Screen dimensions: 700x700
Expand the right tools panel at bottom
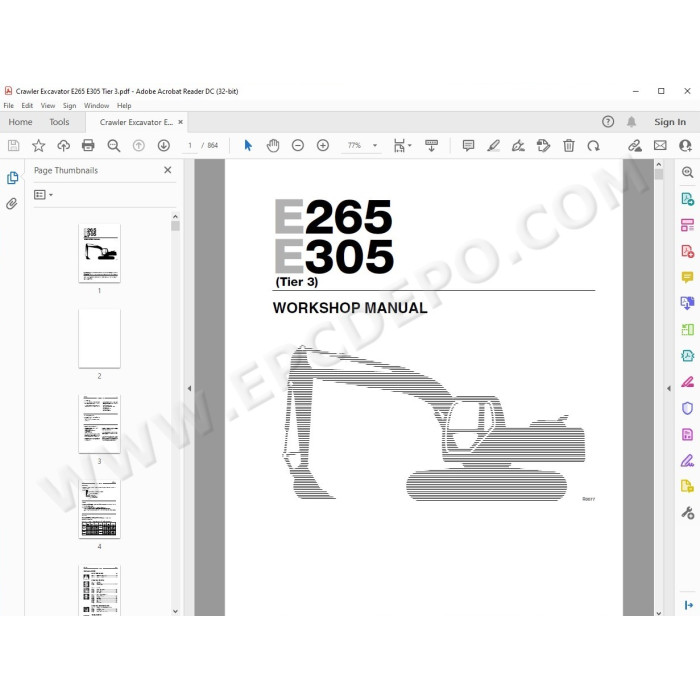pyautogui.click(x=688, y=605)
